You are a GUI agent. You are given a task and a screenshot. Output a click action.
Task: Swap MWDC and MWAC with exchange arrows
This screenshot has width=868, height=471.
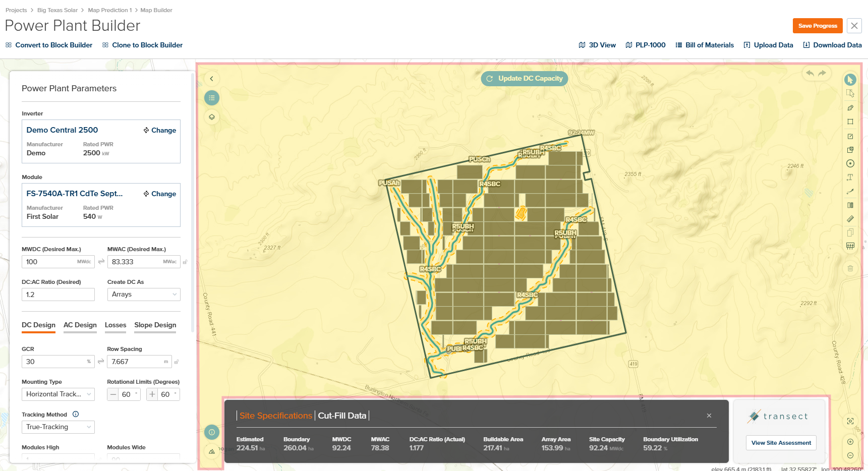101,262
